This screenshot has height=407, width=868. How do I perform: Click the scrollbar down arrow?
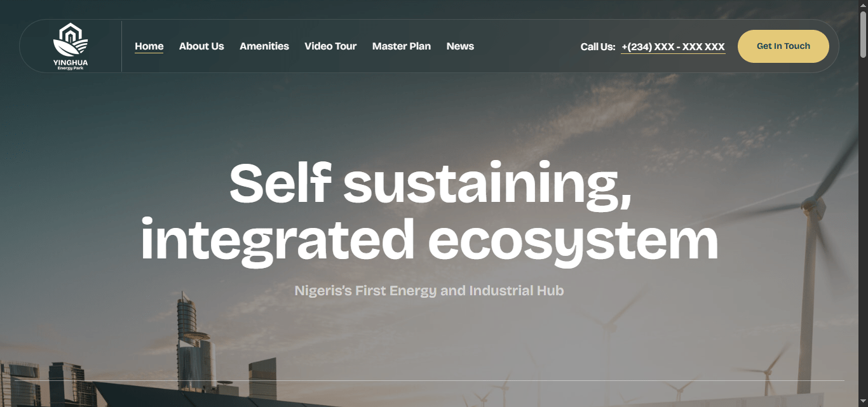tap(863, 403)
